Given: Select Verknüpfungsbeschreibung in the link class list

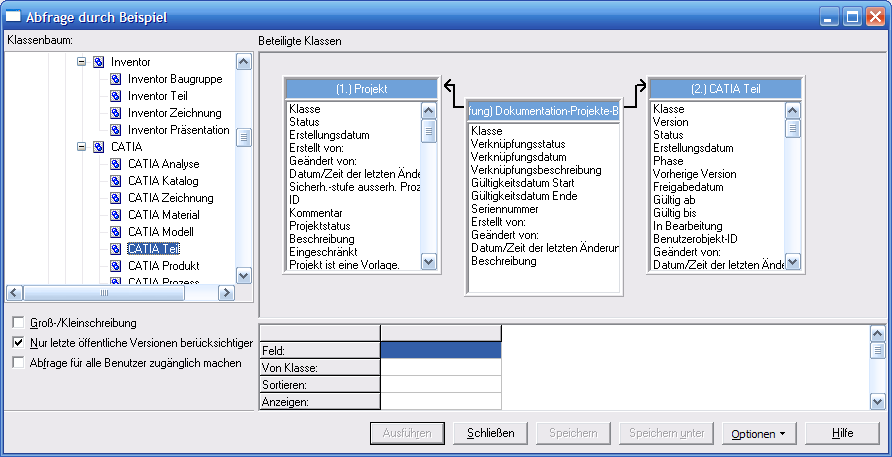Looking at the screenshot, I should point(536,170).
